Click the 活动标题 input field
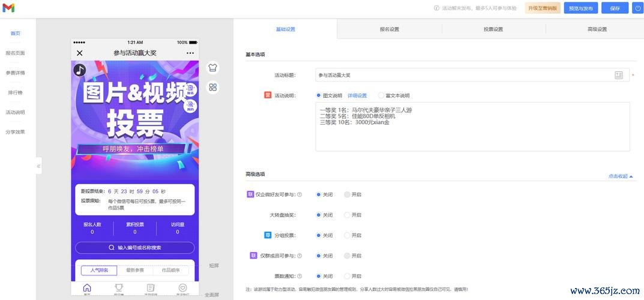 [472, 75]
